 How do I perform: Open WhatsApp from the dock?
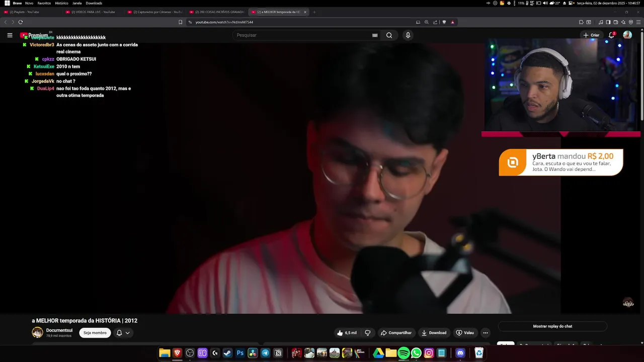(416, 353)
